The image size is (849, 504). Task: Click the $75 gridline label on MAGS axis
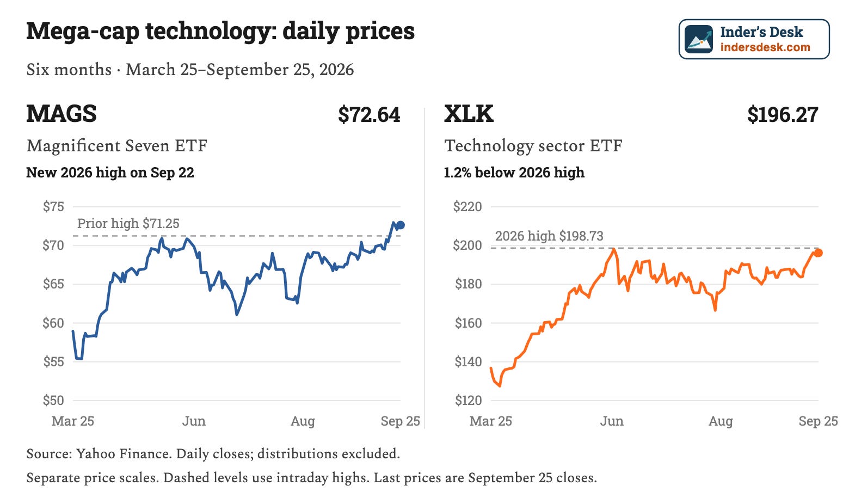pos(53,206)
